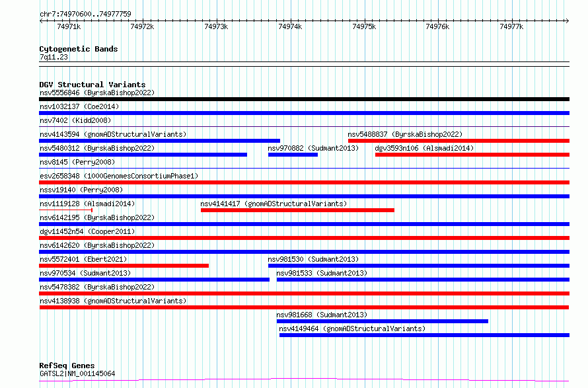Click the 74973k ruler label
The height and width of the screenshot is (388, 588).
[216, 26]
